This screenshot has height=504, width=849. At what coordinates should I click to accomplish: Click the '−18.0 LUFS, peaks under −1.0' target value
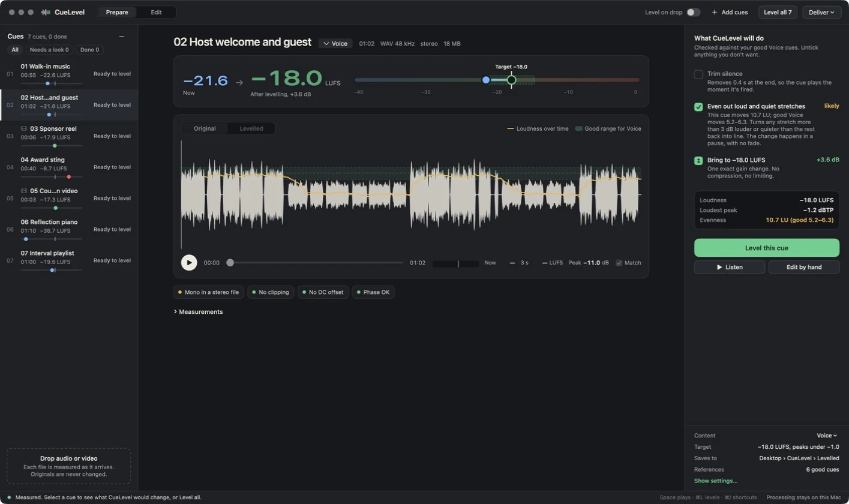tap(798, 447)
